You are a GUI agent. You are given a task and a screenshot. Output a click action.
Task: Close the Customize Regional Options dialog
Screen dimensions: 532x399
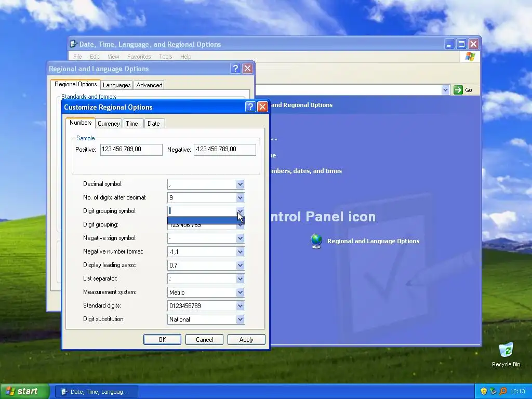tap(262, 107)
